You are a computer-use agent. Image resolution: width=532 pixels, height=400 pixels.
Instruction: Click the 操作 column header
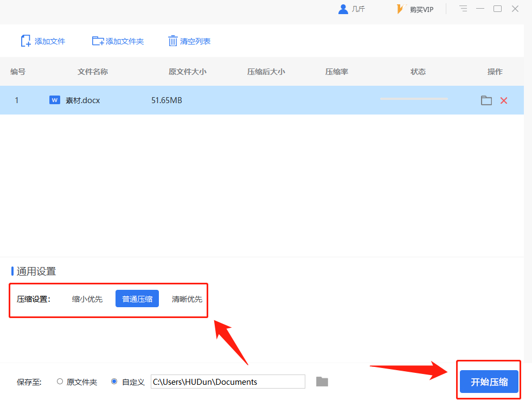[495, 72]
